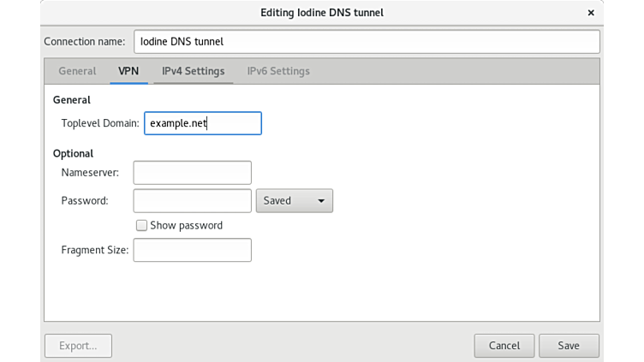The height and width of the screenshot is (362, 644).
Task: Focus the Fragment Size input field
Action: (192, 250)
